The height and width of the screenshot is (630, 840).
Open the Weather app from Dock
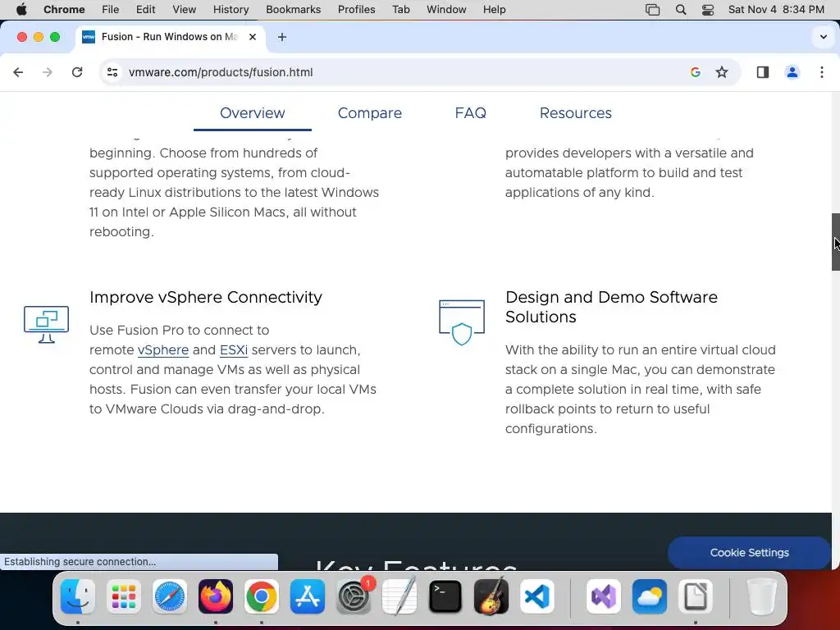(650, 596)
